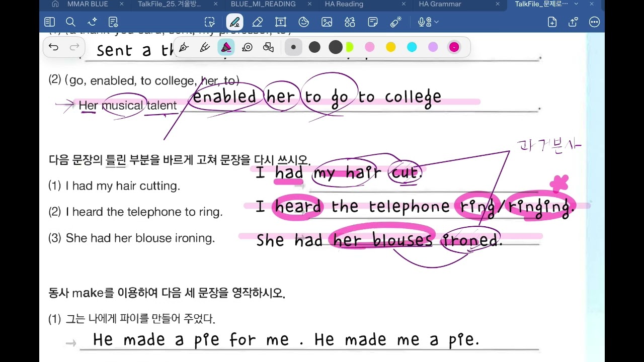This screenshot has width=644, height=362.
Task: Open the more options ellipsis menu
Action: coord(595,22)
